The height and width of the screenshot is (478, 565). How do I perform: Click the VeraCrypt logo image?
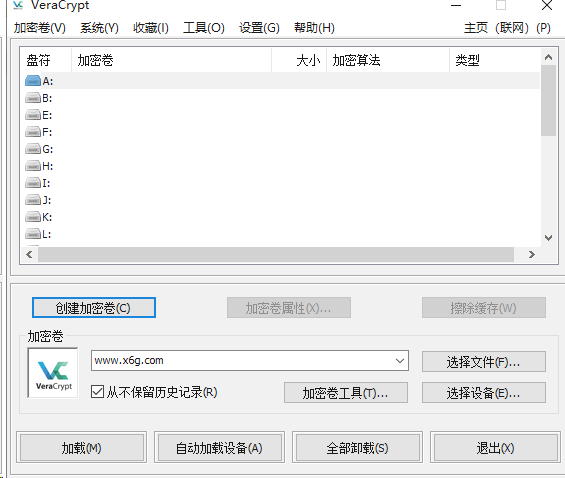coord(53,373)
